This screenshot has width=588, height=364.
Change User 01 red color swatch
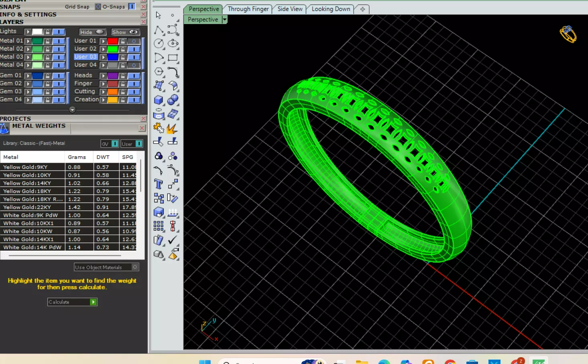click(113, 41)
